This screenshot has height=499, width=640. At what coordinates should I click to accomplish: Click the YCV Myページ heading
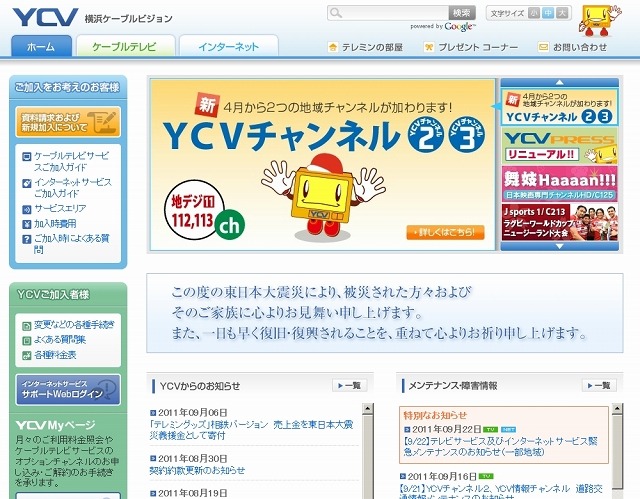tap(55, 426)
